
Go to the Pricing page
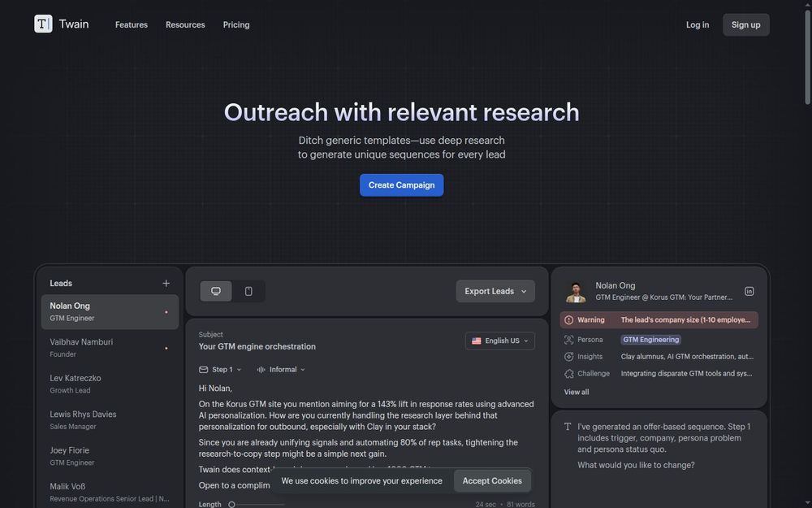[236, 24]
